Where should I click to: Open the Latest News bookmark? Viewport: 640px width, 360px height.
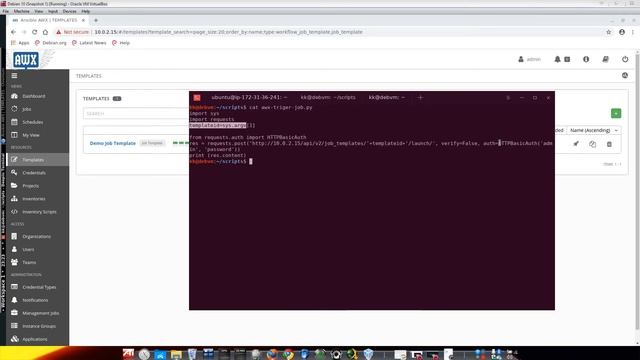(x=89, y=43)
